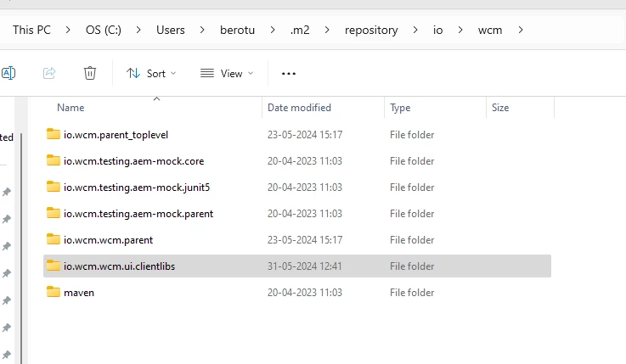Click folder icon of maven

tap(54, 292)
